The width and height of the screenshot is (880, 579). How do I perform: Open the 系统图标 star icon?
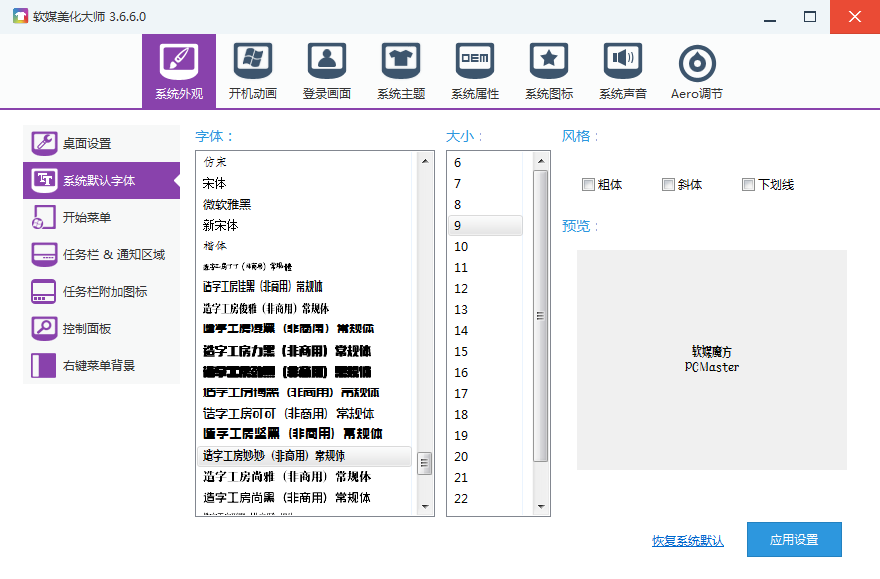pos(548,71)
